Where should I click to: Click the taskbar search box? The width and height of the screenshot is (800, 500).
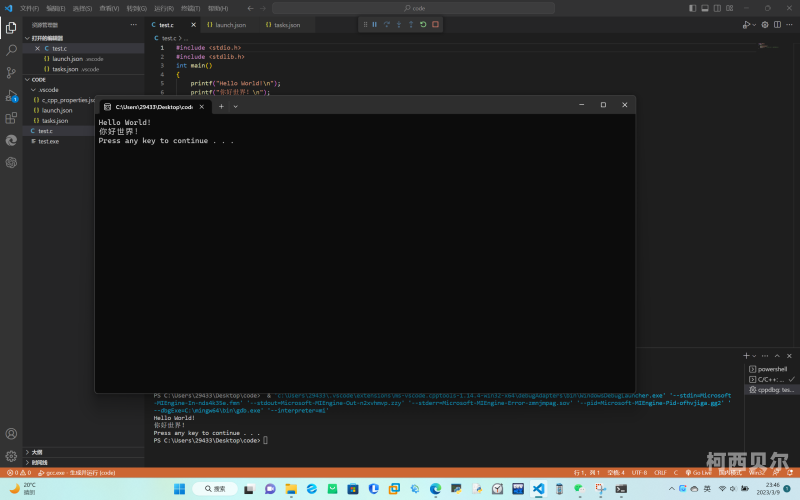pyautogui.click(x=215, y=489)
